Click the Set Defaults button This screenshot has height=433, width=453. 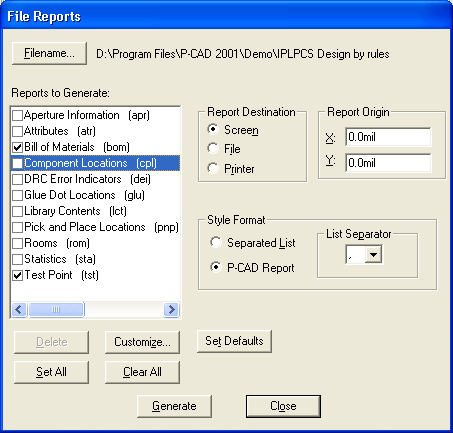pyautogui.click(x=234, y=341)
